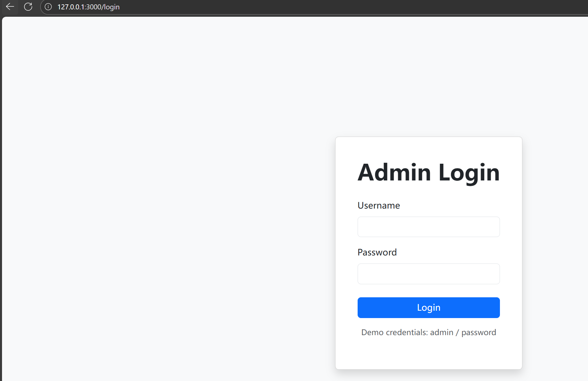Click the "/login" path in the URL

pos(111,7)
